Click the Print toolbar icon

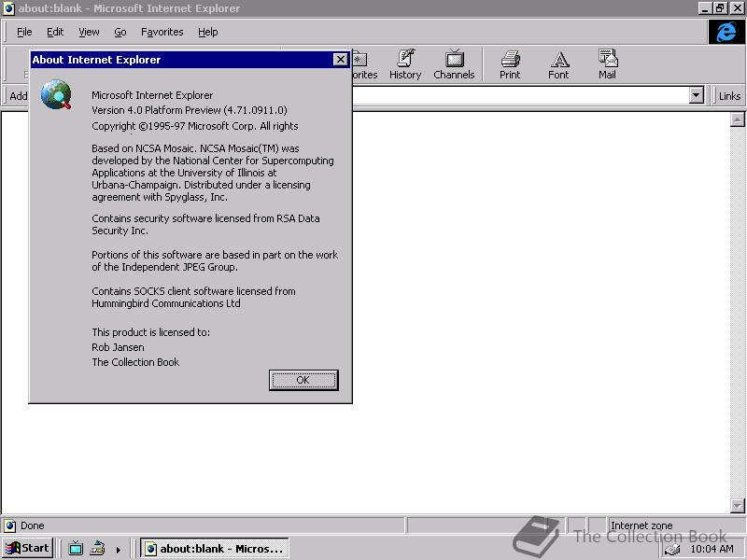pyautogui.click(x=510, y=64)
